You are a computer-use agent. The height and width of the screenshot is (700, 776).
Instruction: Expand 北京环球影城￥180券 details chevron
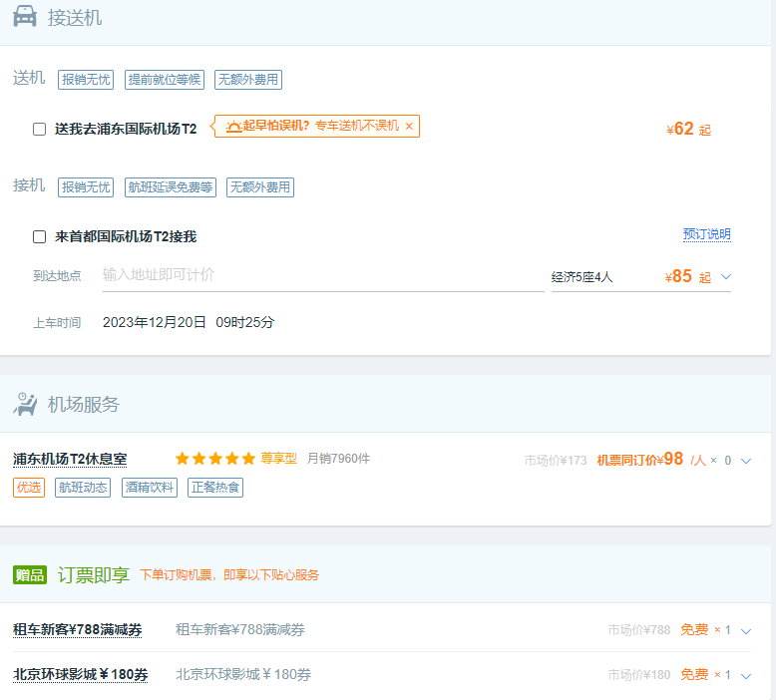746,676
